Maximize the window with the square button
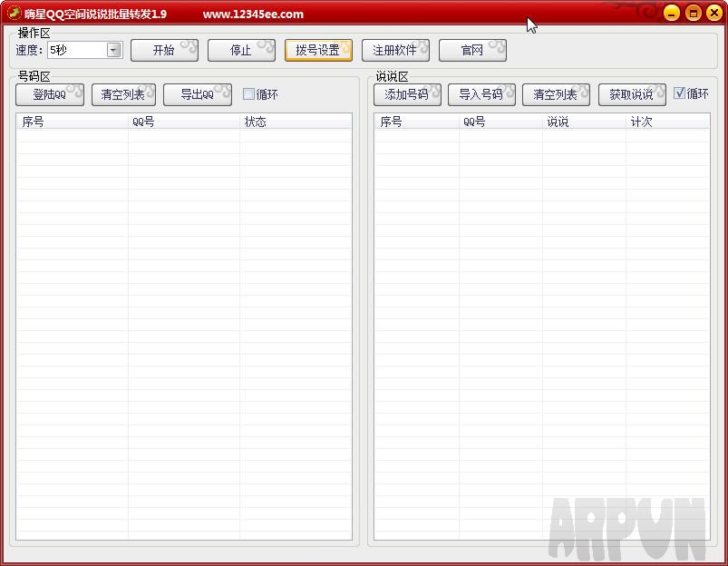 694,13
